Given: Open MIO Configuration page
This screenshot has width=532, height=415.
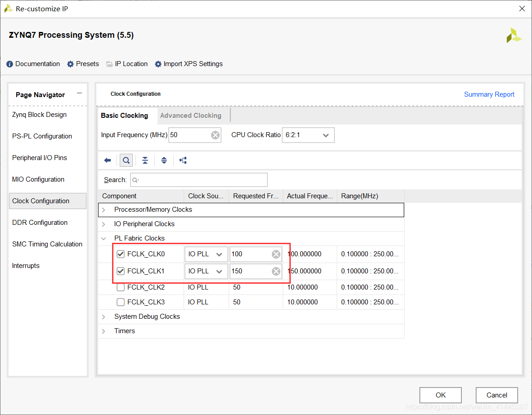Looking at the screenshot, I should tap(38, 180).
